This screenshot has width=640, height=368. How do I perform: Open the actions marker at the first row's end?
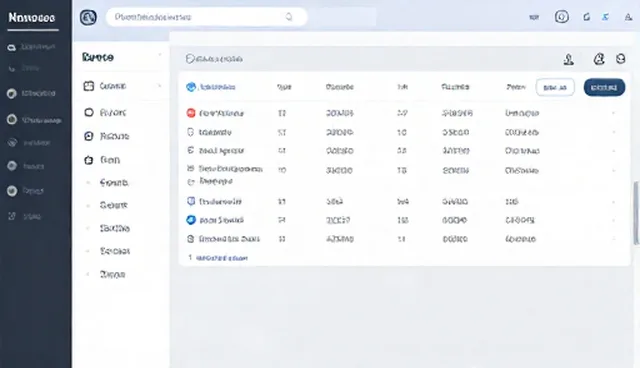(x=613, y=113)
